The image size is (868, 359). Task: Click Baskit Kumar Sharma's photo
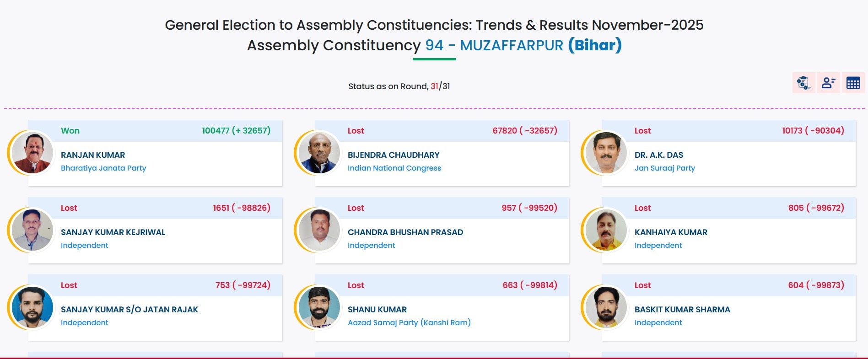[606, 307]
